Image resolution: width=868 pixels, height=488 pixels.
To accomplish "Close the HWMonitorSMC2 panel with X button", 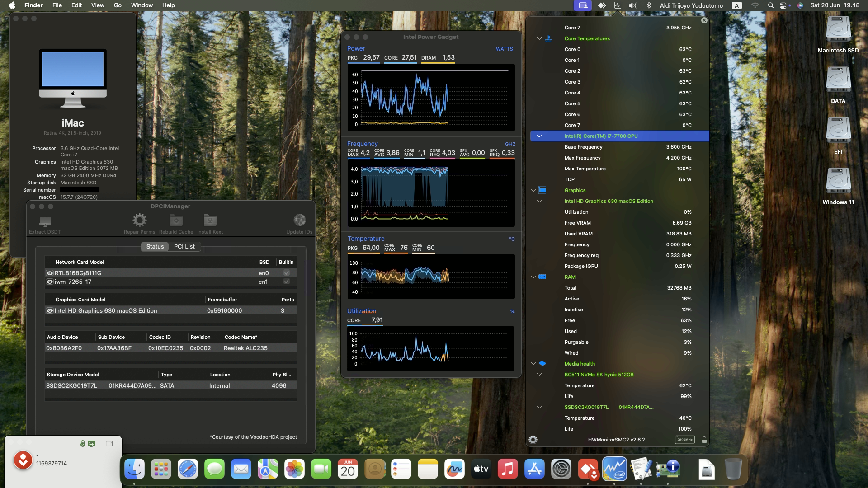I will tap(704, 20).
